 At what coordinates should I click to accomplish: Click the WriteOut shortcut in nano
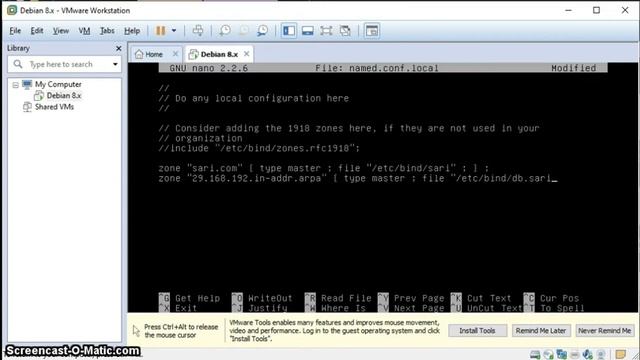262,298
